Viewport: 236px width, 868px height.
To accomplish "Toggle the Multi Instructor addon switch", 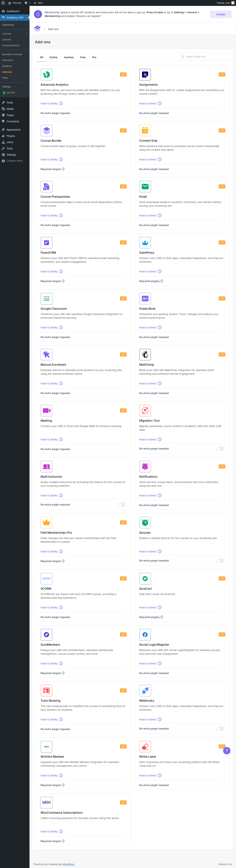I will tap(121, 504).
